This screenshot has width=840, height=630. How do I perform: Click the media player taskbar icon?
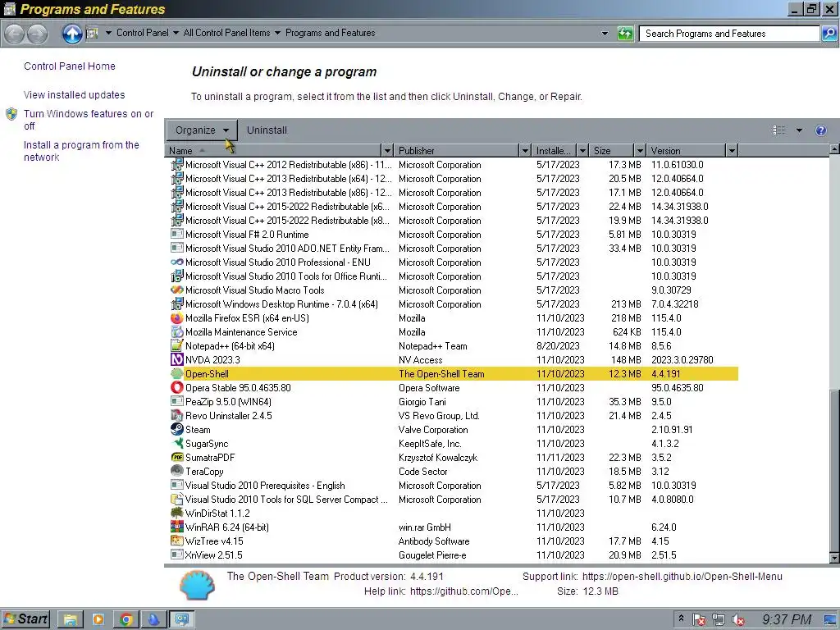[98, 619]
